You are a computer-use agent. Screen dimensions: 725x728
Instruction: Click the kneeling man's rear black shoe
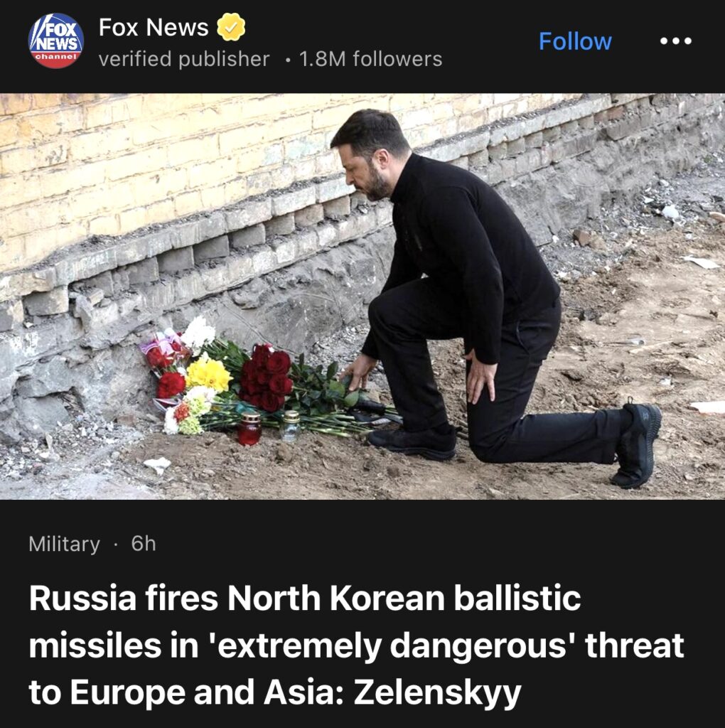click(637, 445)
